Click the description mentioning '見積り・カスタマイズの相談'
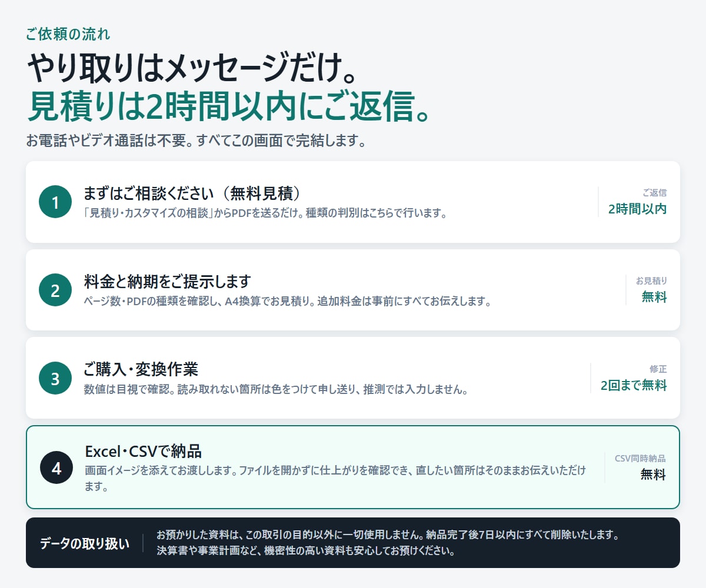Image resolution: width=706 pixels, height=588 pixels. [265, 213]
